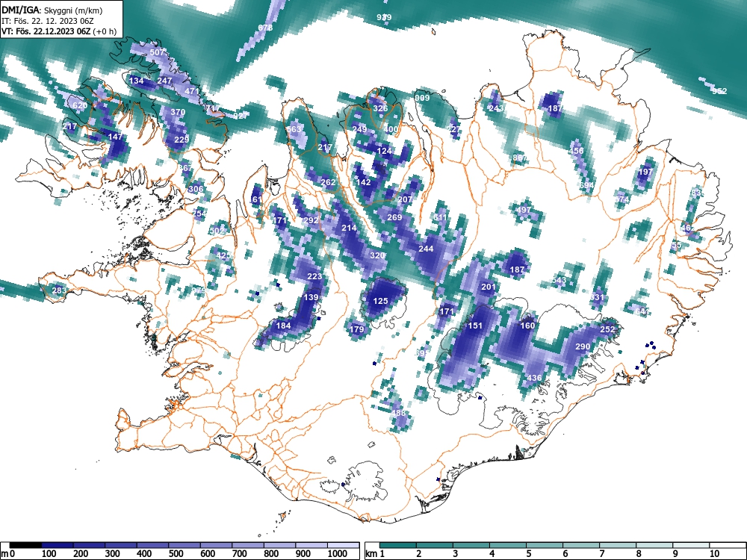The image size is (747, 560).
Task: Click the legend swatch between 9 and 10 km
Action: [691, 545]
